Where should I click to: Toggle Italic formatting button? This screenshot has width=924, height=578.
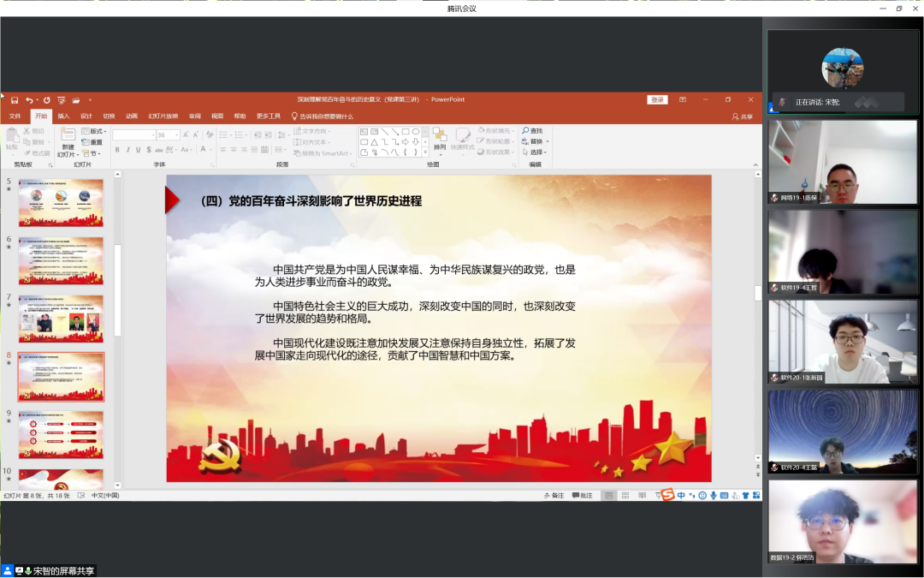pyautogui.click(x=127, y=150)
